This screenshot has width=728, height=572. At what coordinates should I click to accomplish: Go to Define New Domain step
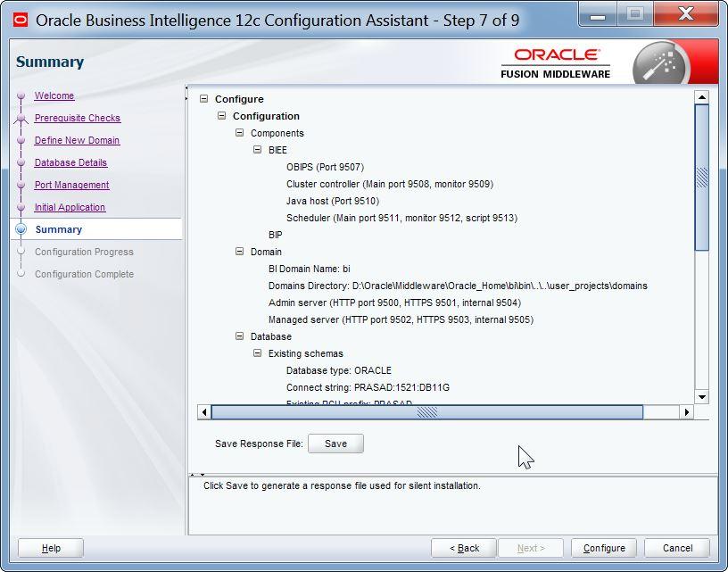(77, 140)
